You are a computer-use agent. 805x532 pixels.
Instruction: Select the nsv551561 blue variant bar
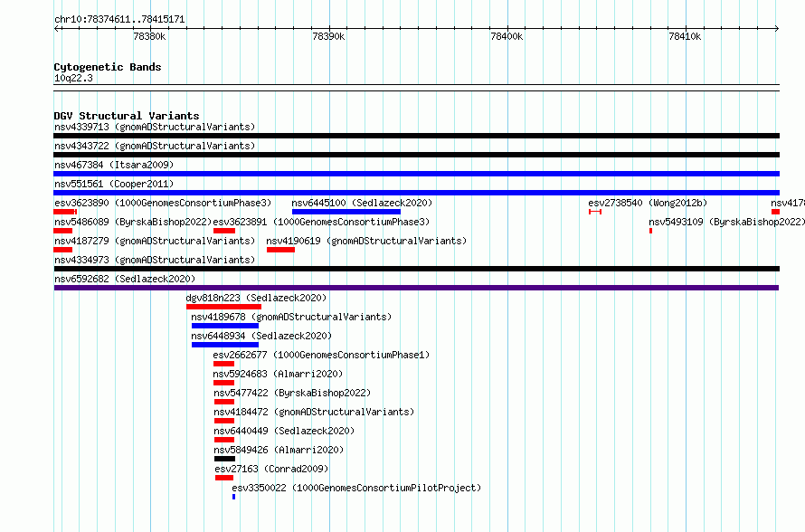416,193
